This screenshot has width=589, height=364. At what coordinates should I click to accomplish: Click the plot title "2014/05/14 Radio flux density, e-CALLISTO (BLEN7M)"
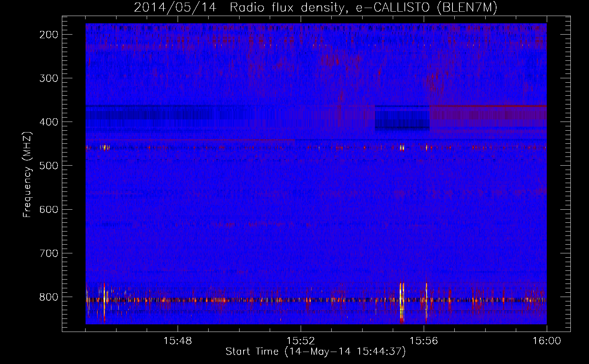click(315, 8)
